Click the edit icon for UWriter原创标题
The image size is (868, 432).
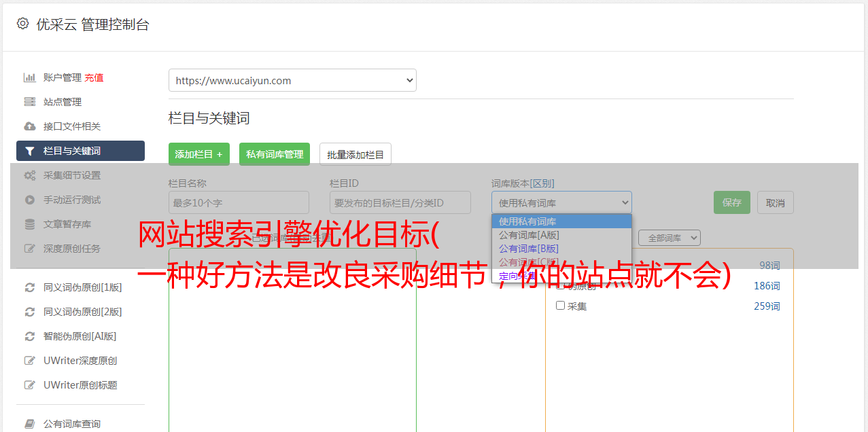pos(30,385)
